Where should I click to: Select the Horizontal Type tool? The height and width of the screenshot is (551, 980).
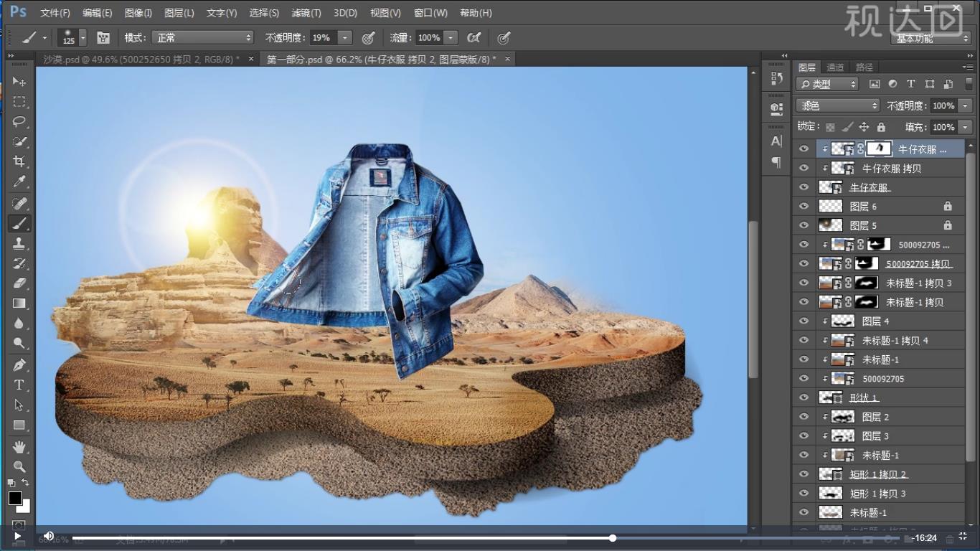point(19,385)
